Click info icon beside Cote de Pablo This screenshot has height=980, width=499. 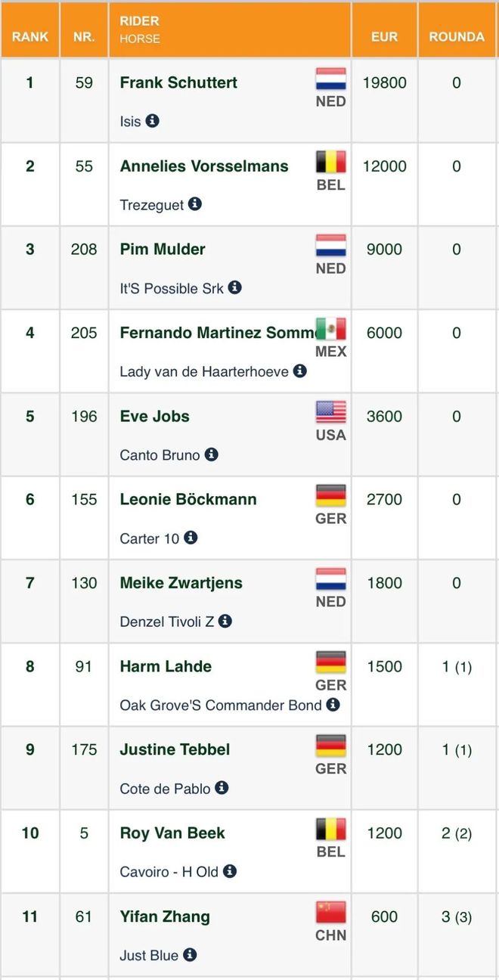[x=222, y=787]
